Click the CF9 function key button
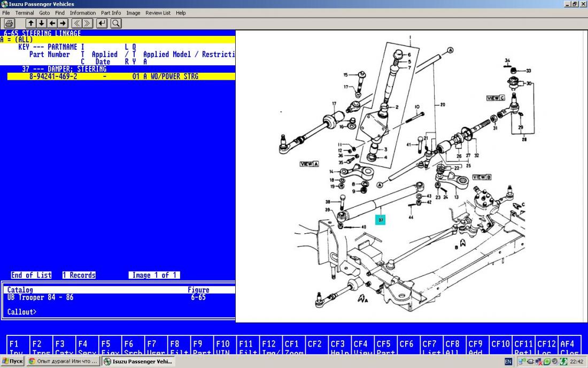Image resolution: width=588 pixels, height=368 pixels. (477, 345)
